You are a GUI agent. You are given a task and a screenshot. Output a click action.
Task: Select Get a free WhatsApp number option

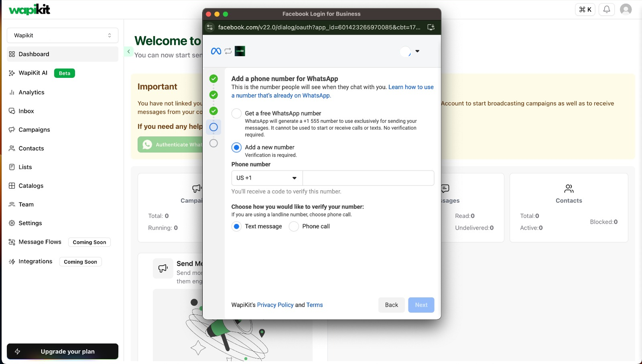[237, 114]
